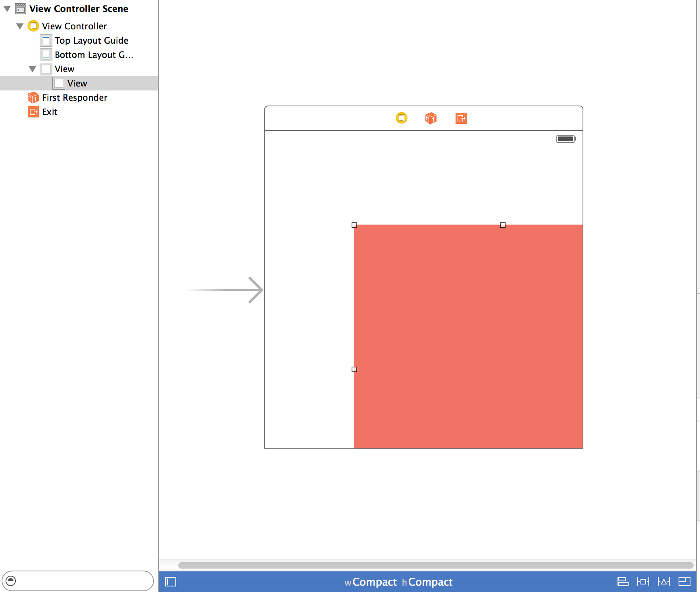Click the Exit segue icon in the outline
The height and width of the screenshot is (592, 700).
(x=33, y=112)
